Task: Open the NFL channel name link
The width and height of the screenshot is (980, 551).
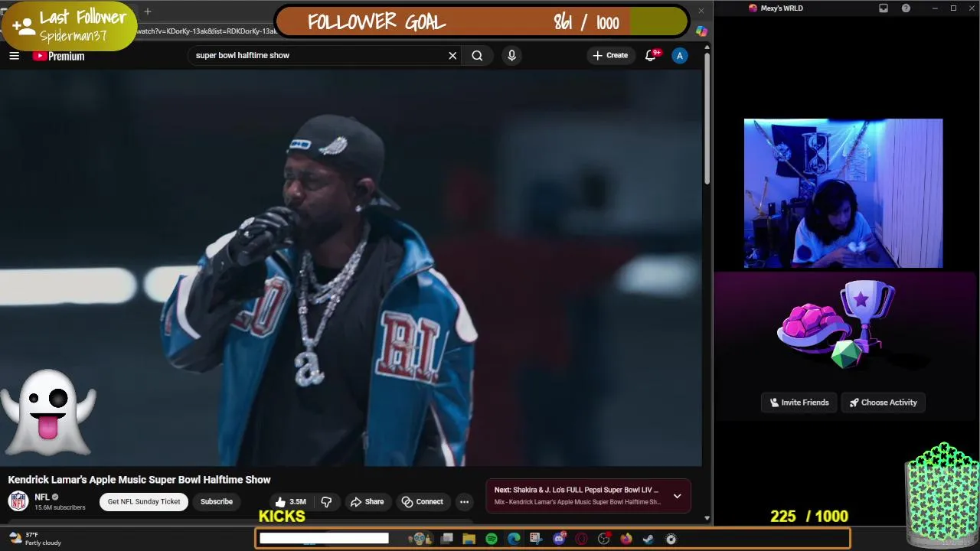Action: (x=42, y=497)
